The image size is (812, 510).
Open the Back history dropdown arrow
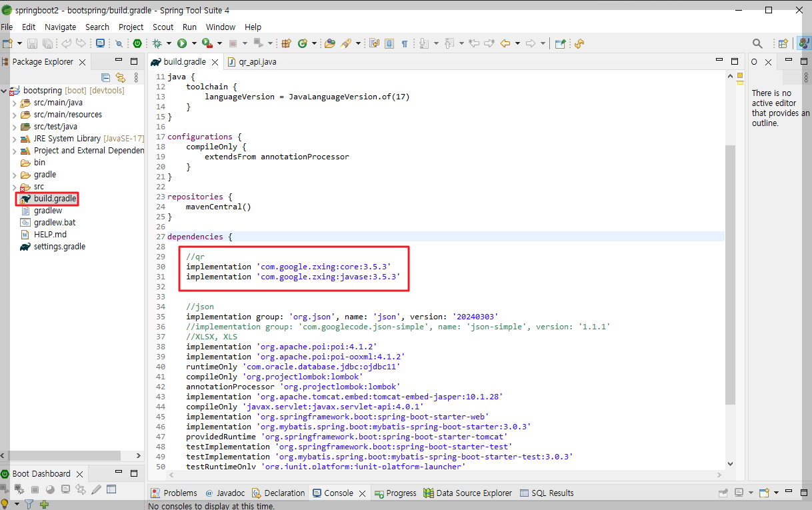[517, 43]
